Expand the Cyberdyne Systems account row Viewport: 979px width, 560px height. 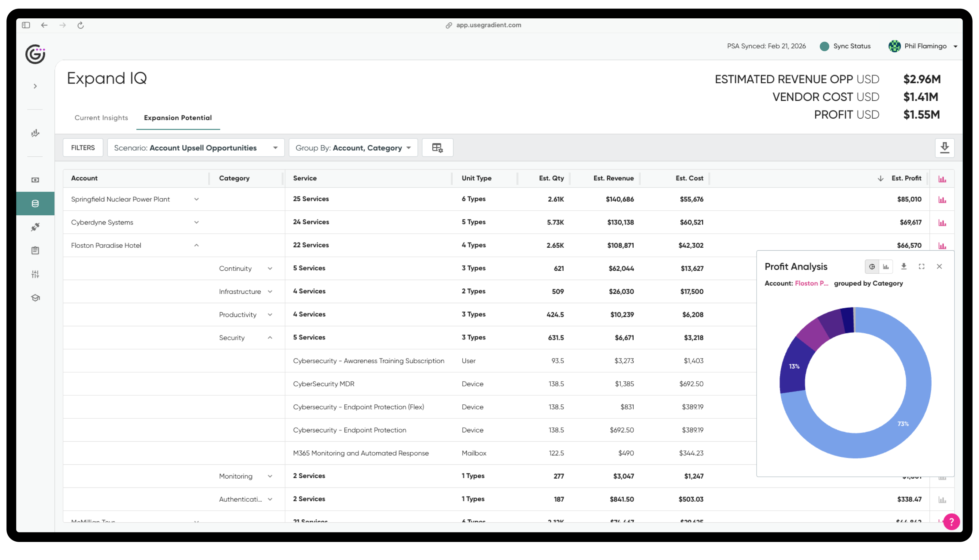tap(196, 222)
